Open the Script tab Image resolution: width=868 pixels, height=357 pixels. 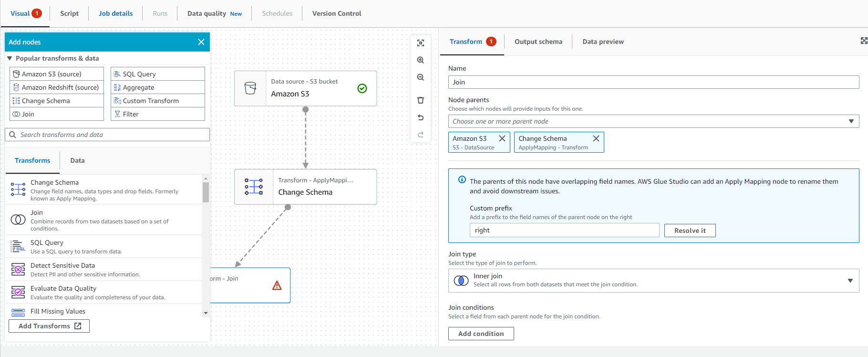pos(69,13)
